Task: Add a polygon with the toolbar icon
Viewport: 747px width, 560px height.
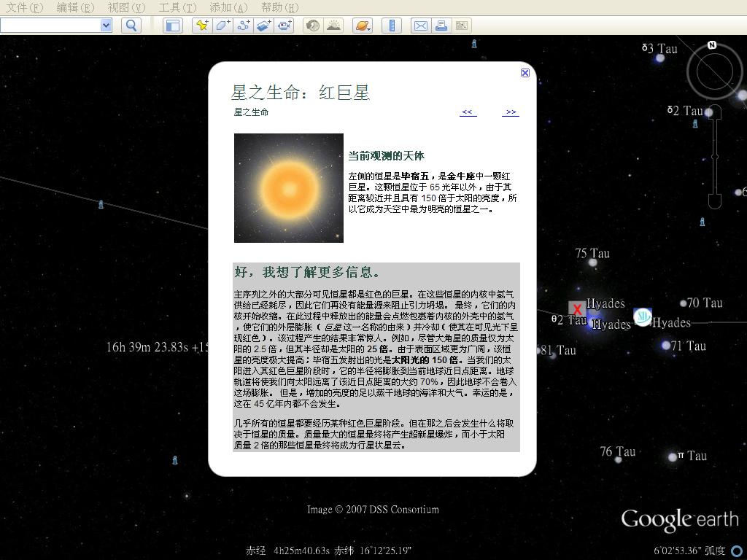Action: point(223,26)
